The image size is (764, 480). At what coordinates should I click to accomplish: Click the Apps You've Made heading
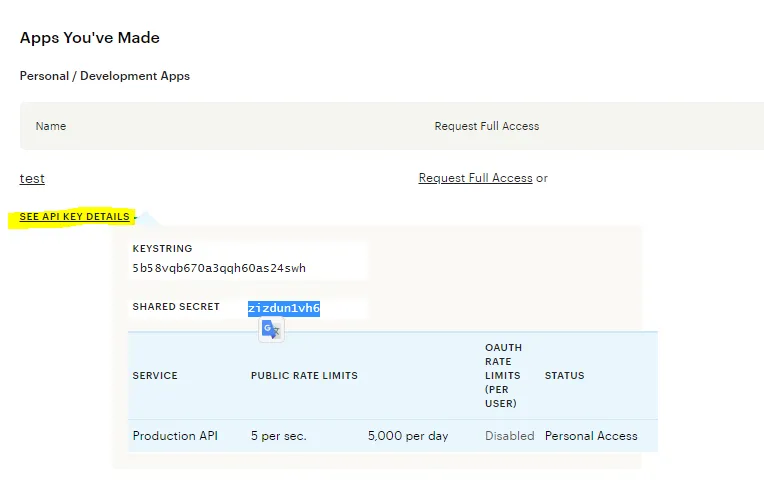click(90, 38)
